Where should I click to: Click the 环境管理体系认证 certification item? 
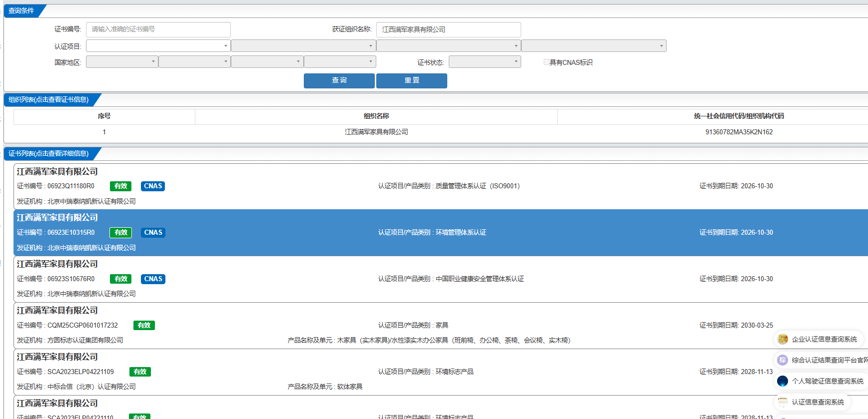point(461,233)
